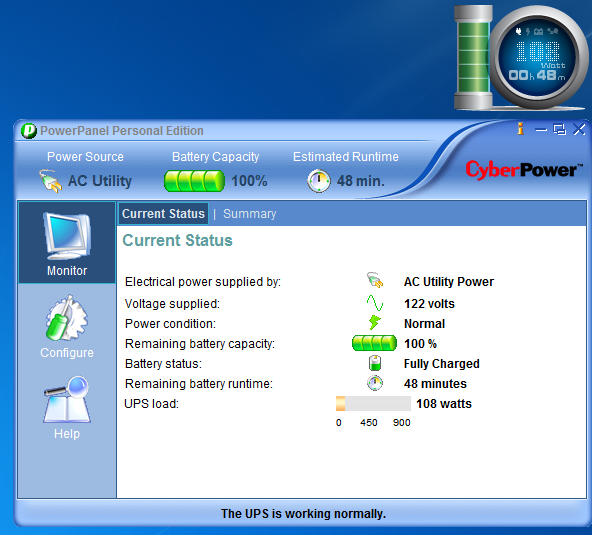Click the '48 min.' header text
Image resolution: width=592 pixels, height=535 pixels.
[361, 181]
